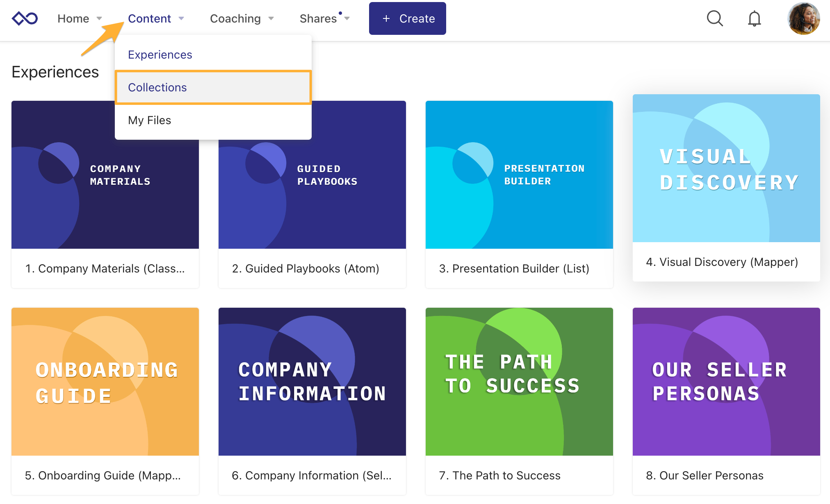830x504 pixels.
Task: Expand the Coaching dropdown arrow
Action: [271, 18]
